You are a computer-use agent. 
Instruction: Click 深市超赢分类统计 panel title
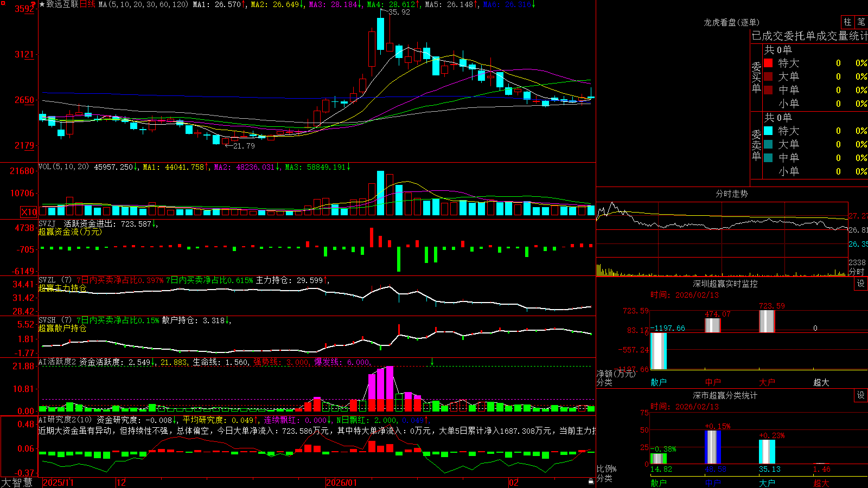(725, 395)
